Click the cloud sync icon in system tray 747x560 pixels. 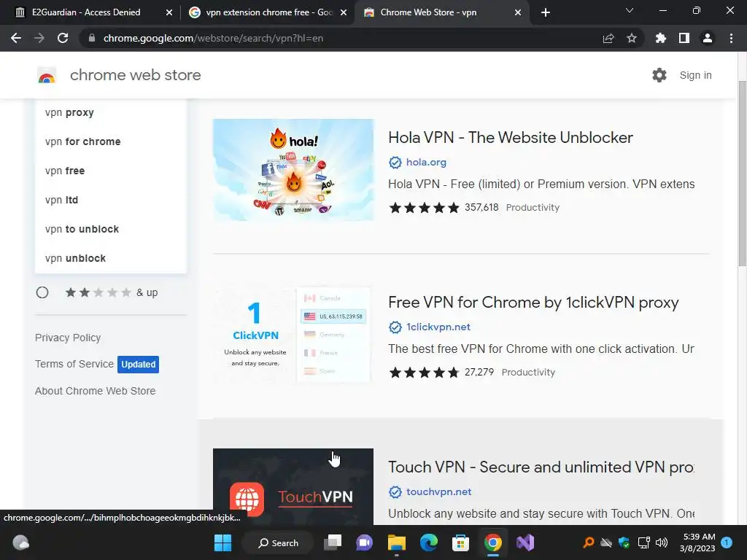[x=606, y=542]
